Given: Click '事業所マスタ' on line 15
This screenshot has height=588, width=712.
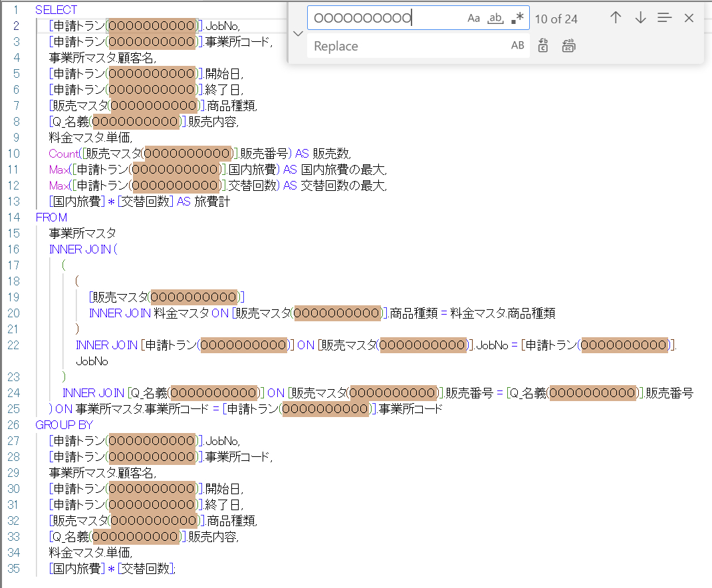Looking at the screenshot, I should [x=82, y=233].
